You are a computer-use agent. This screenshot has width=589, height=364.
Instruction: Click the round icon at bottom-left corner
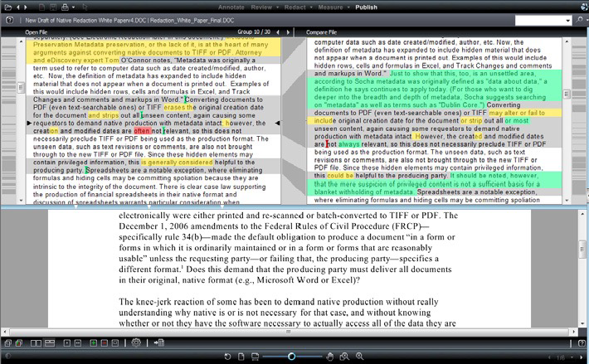(x=7, y=357)
